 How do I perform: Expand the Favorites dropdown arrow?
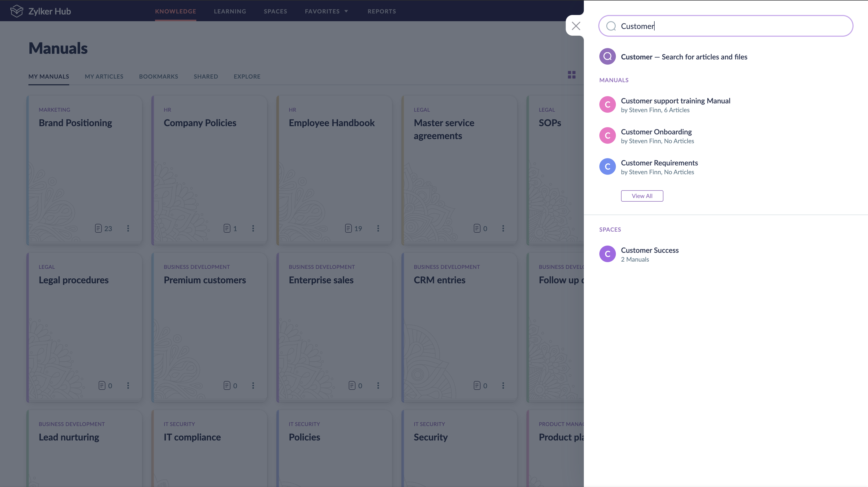[x=346, y=11]
